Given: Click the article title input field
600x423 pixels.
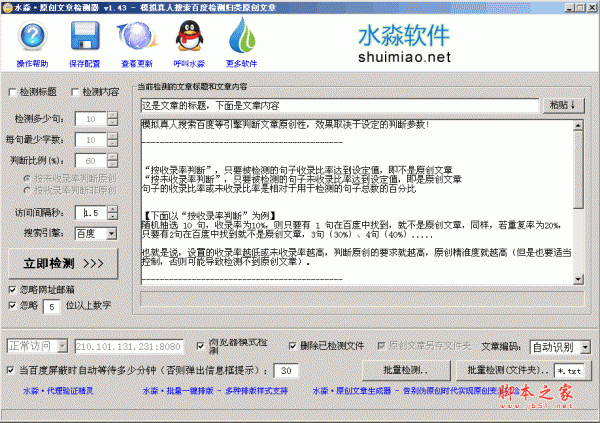Looking at the screenshot, I should pos(339,106).
